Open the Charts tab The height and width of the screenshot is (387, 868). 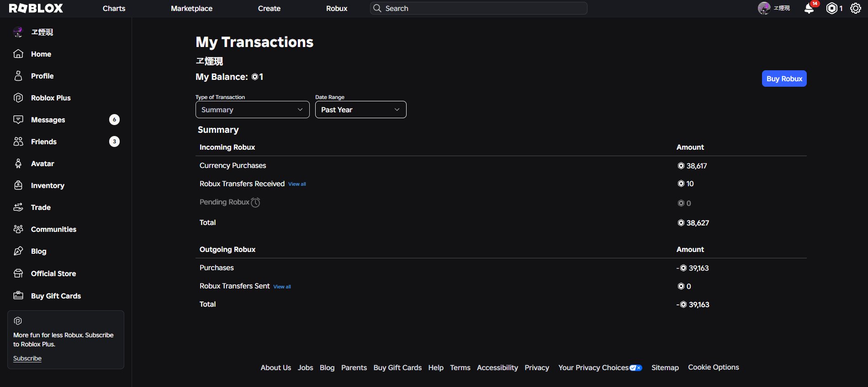pos(114,8)
